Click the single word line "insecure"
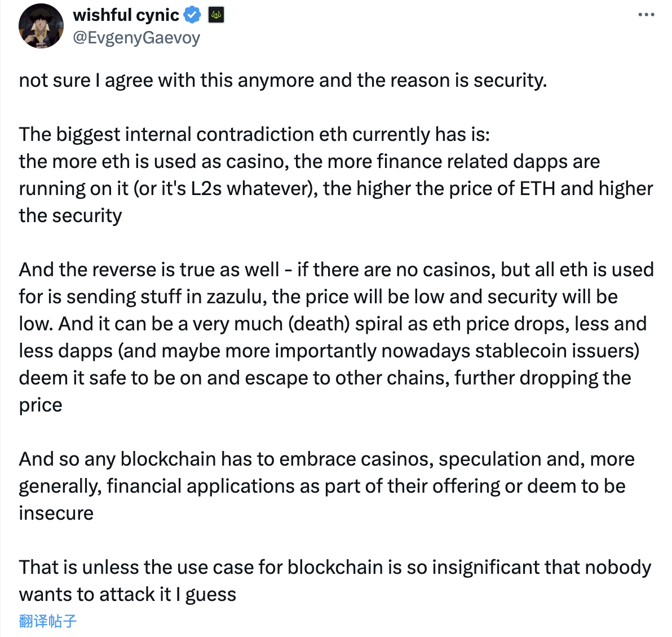Screen dimensions: 672x637 [x=56, y=513]
